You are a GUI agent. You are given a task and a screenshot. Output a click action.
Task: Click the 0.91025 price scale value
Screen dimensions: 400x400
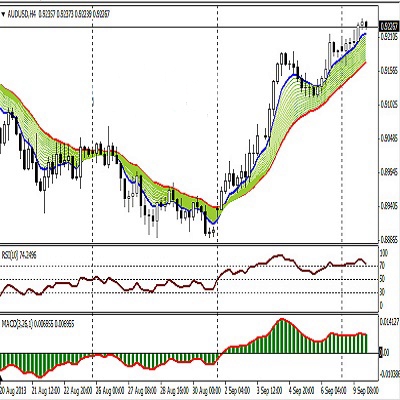click(x=389, y=105)
